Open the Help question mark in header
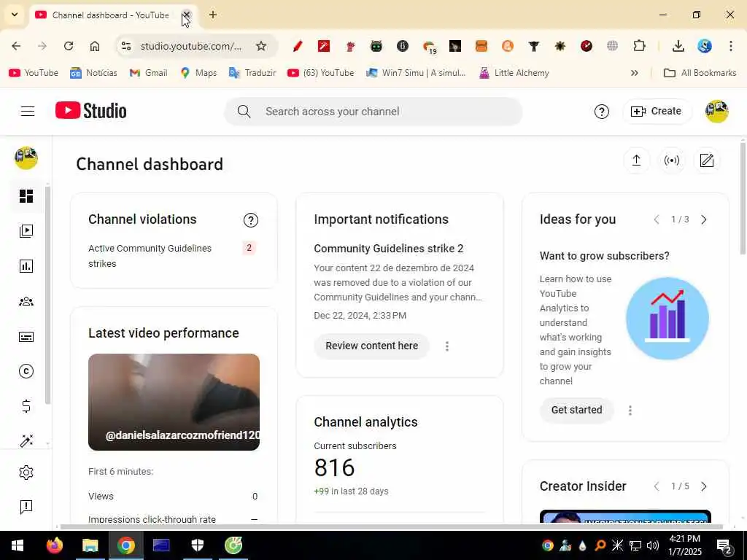 [x=602, y=112]
